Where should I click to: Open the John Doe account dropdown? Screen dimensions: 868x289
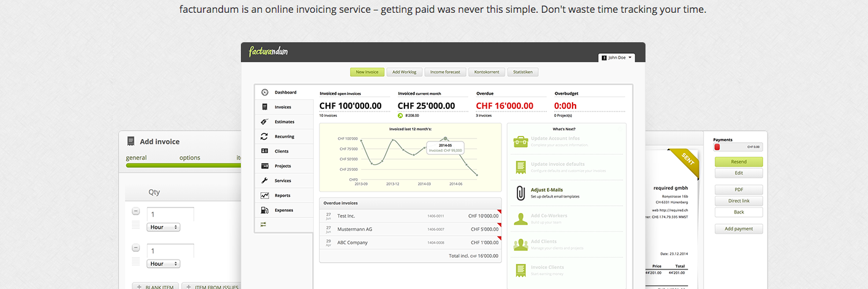coord(617,58)
